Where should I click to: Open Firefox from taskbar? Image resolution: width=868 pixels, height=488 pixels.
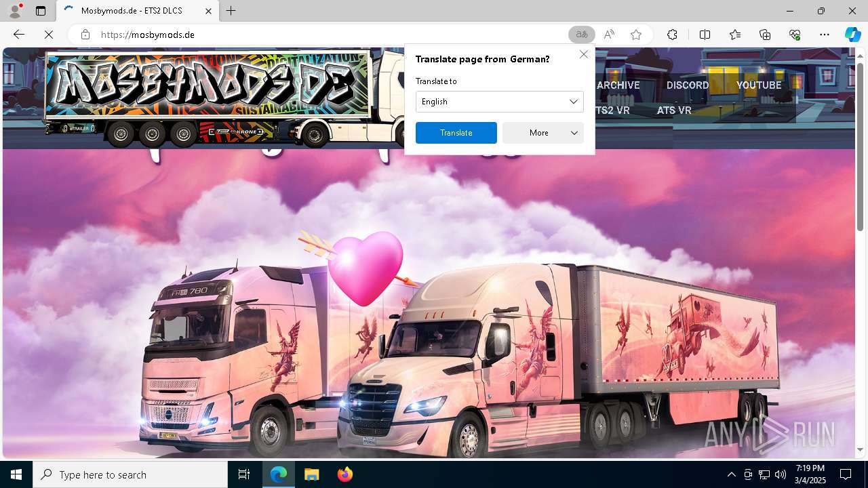coord(344,474)
